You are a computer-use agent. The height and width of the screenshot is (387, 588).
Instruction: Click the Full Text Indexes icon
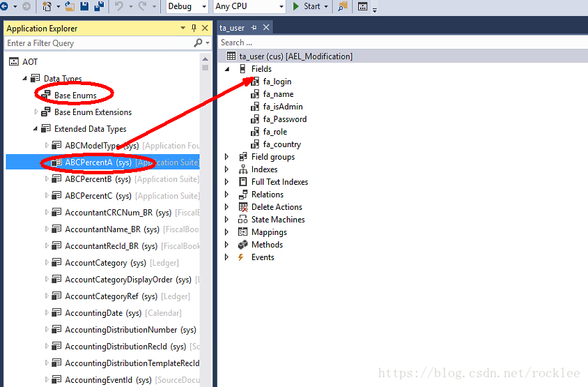point(243,182)
